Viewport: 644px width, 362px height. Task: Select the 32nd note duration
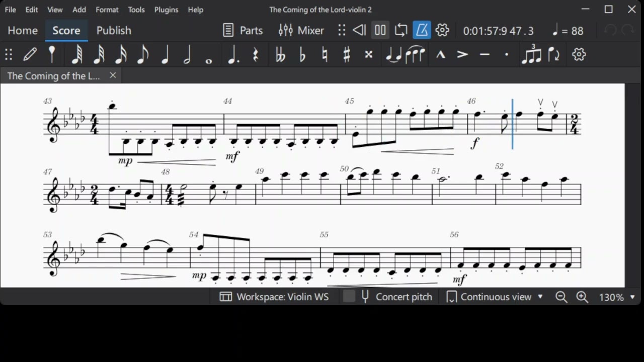click(x=99, y=54)
